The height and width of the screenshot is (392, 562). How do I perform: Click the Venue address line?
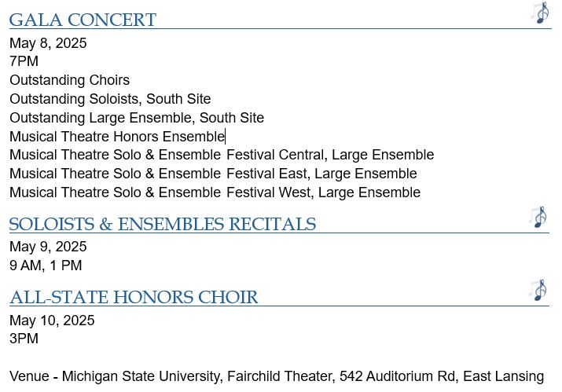[277, 376]
